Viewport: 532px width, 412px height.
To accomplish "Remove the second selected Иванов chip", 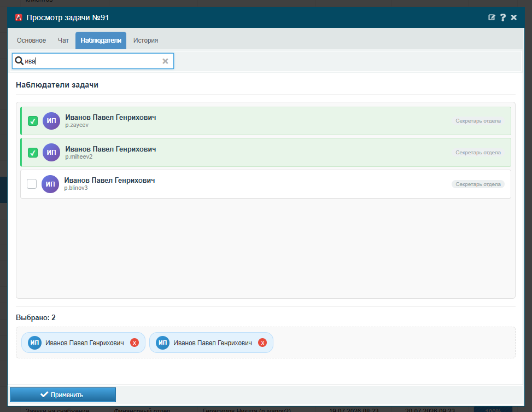I will pos(262,343).
